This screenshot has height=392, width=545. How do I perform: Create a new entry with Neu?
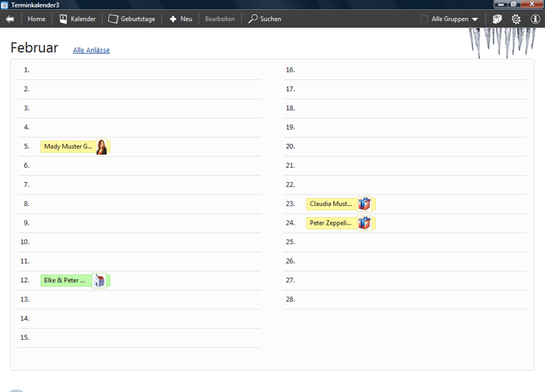click(x=181, y=19)
